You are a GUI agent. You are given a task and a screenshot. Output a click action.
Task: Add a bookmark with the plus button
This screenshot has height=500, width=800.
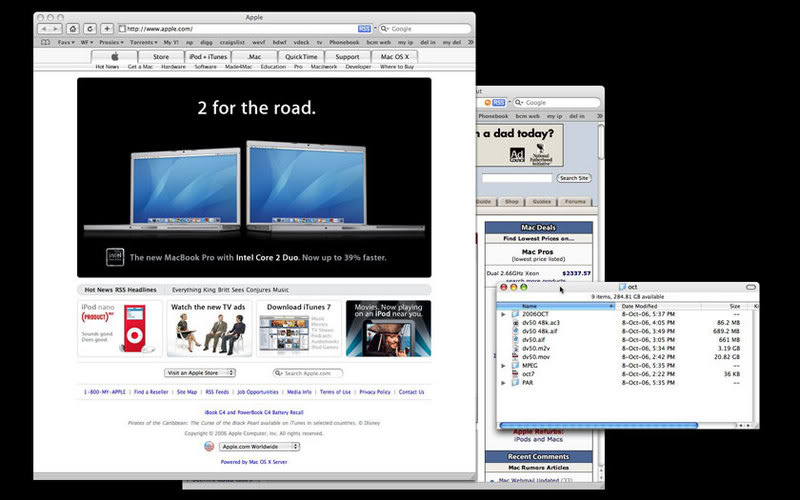pyautogui.click(x=107, y=29)
